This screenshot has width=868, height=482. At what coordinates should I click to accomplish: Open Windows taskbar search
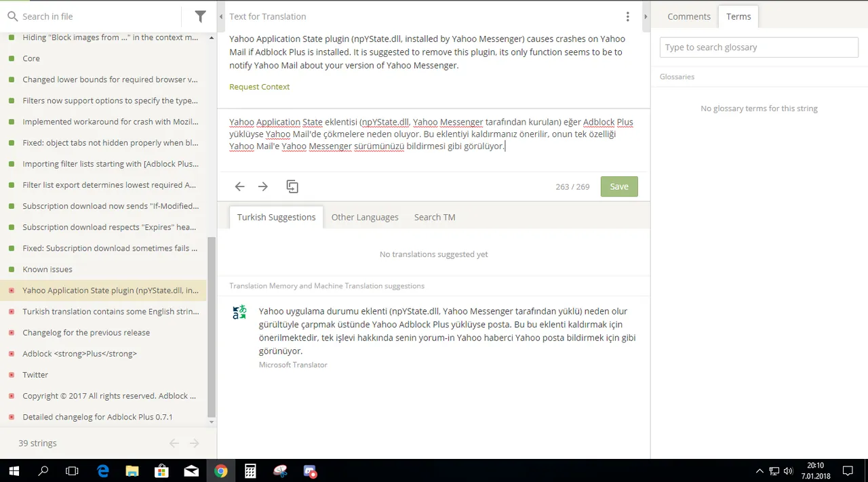coord(43,470)
